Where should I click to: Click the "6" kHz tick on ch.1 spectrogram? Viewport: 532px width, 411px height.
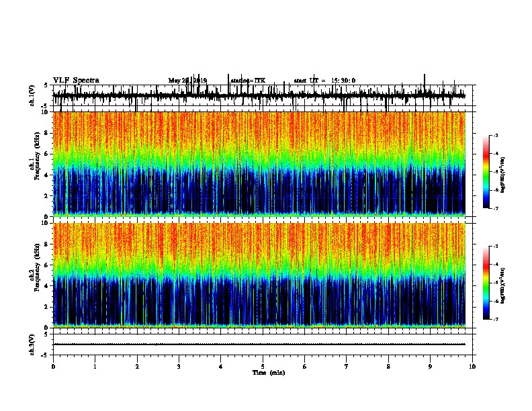(47, 154)
